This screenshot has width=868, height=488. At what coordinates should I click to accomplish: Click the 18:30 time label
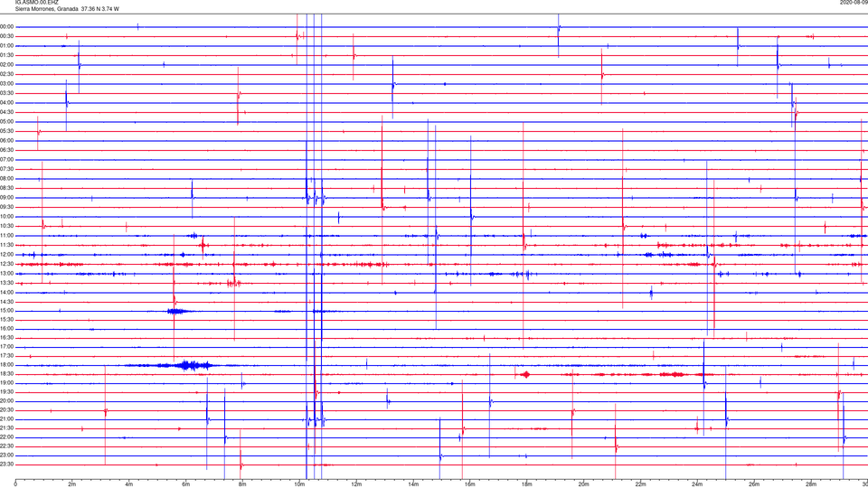click(x=7, y=374)
